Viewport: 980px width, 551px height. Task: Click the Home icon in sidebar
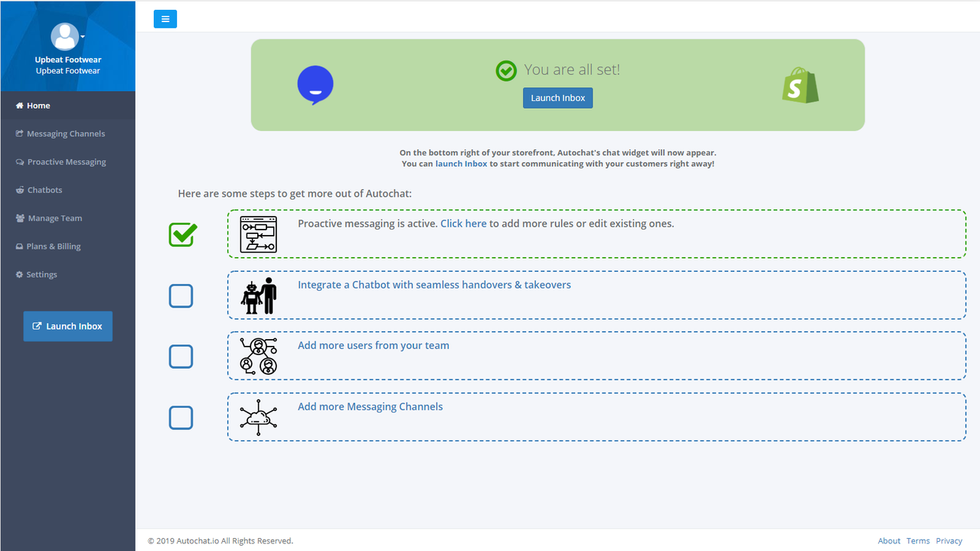point(18,105)
